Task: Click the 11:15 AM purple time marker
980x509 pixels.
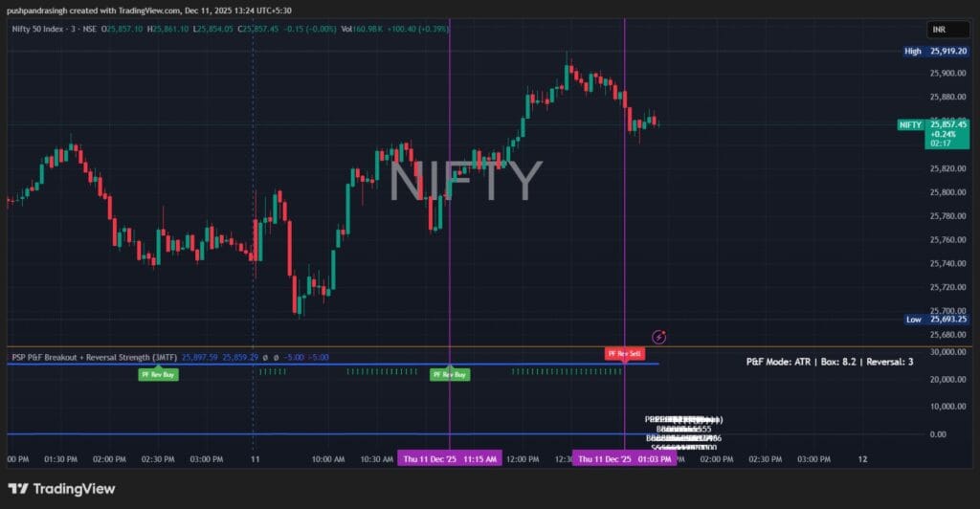Action: [450, 459]
